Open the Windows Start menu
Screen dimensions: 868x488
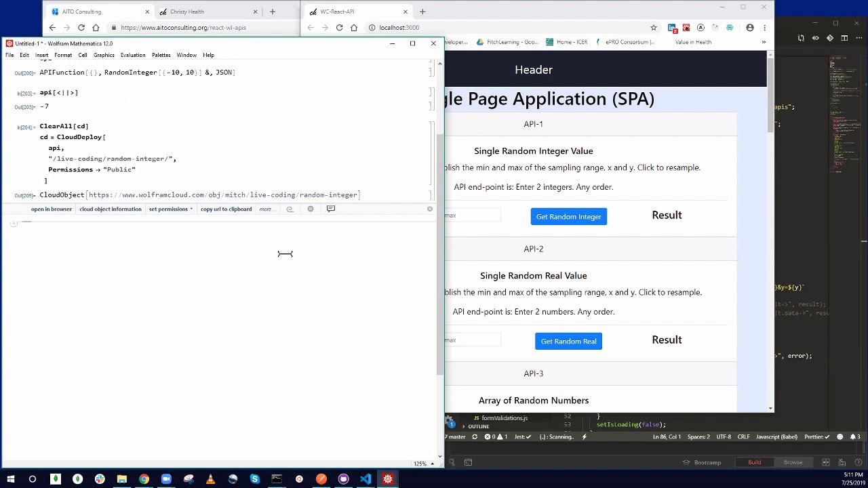tap(10, 479)
